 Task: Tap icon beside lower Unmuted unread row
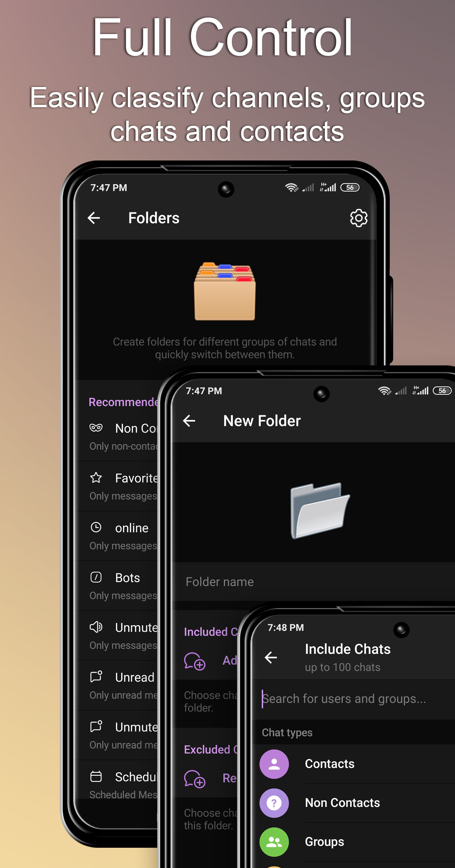(x=96, y=726)
